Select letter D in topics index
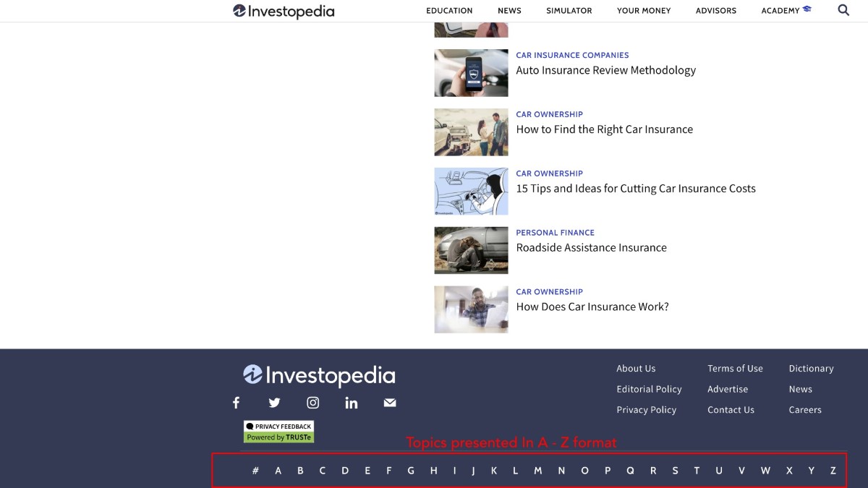Image resolution: width=868 pixels, height=488 pixels. tap(345, 471)
